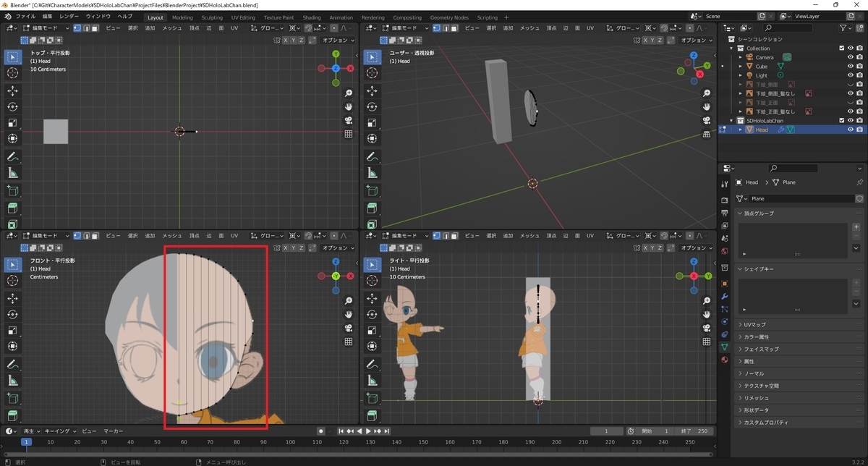Toggle SDHoloLabChan collection checkbox
Image resolution: width=868 pixels, height=466 pixels.
point(841,120)
